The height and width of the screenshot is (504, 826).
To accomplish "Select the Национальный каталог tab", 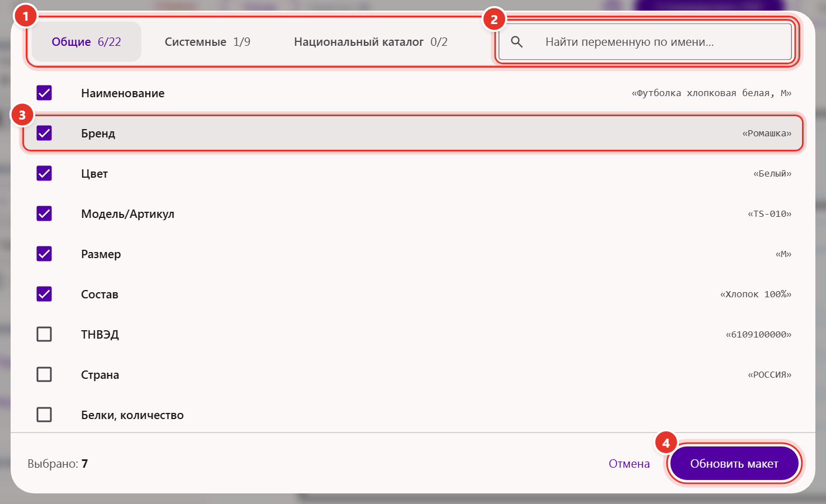I will pos(371,42).
